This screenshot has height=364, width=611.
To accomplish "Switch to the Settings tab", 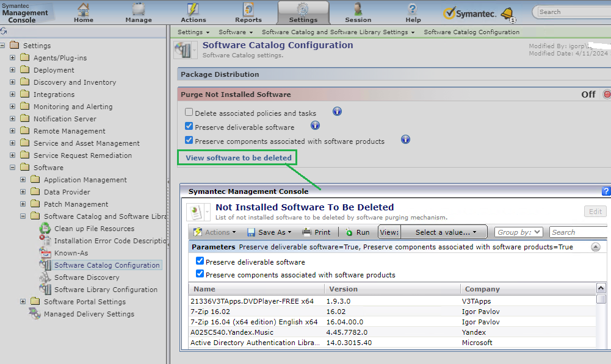I will point(303,12).
